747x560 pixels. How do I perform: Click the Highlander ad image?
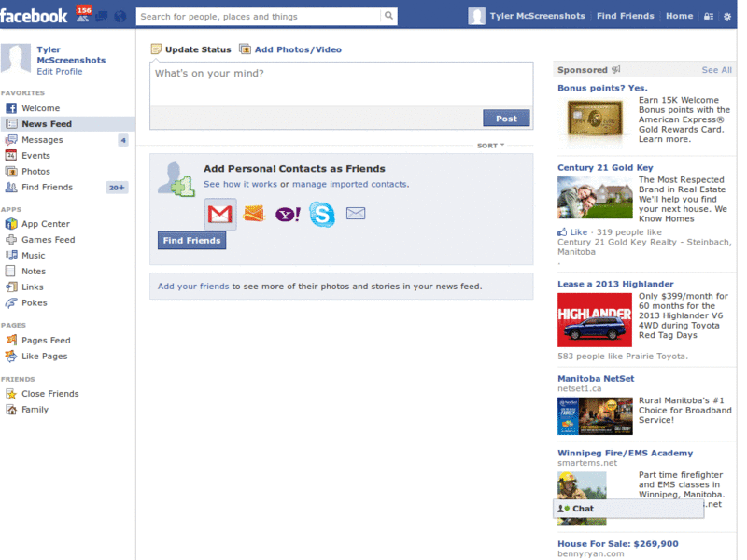click(595, 320)
